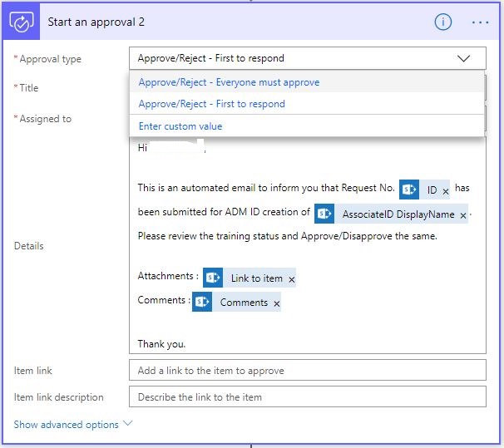Screen dimensions: 504x448
Task: Click the Start an approval 2 title
Action: pos(96,22)
